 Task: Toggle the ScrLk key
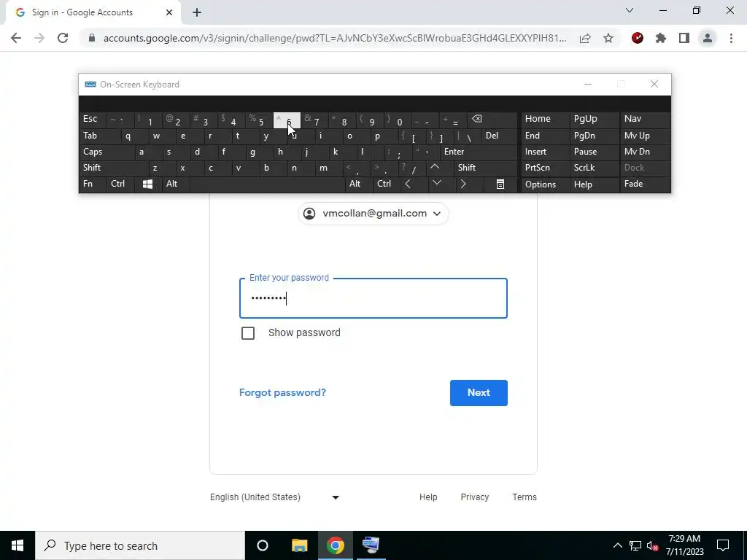[x=594, y=168]
